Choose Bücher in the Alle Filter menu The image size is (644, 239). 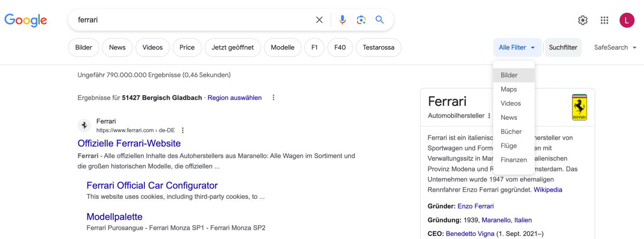pyautogui.click(x=514, y=131)
